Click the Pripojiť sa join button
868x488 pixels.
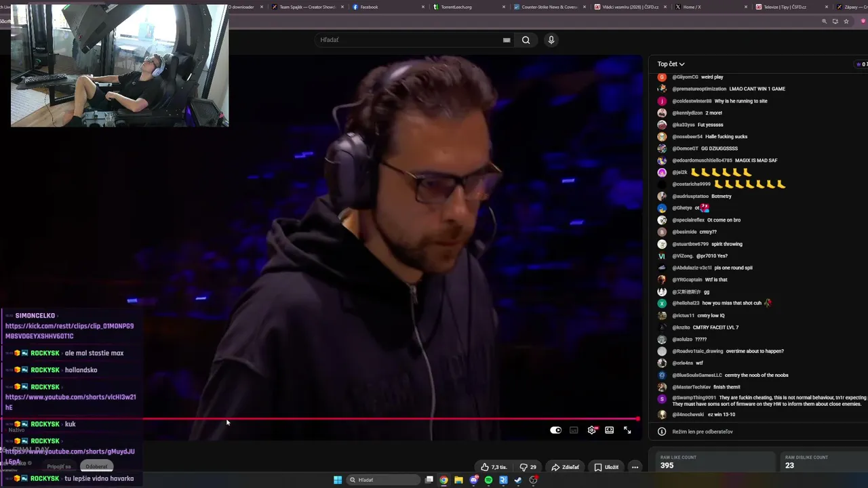pos(59,466)
